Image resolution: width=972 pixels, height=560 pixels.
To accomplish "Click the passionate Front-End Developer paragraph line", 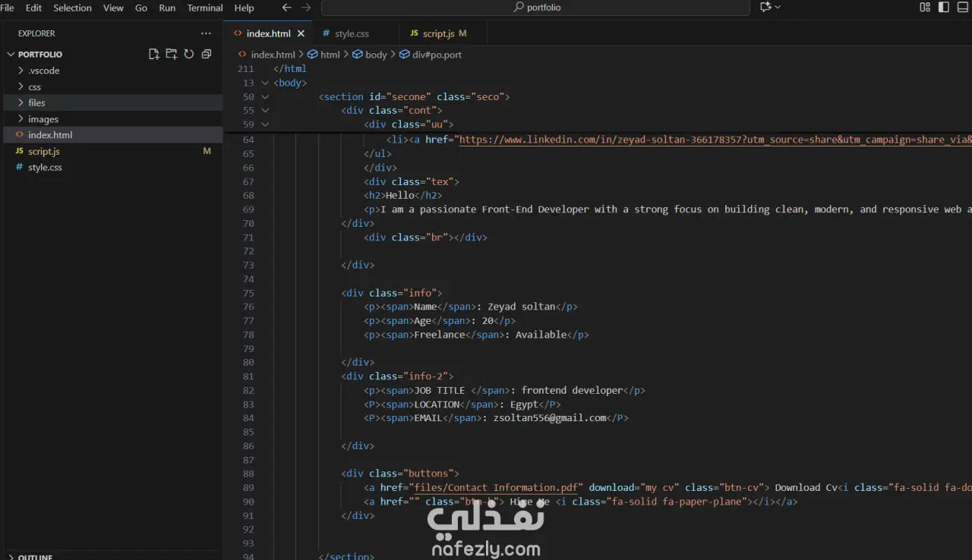I will point(667,209).
